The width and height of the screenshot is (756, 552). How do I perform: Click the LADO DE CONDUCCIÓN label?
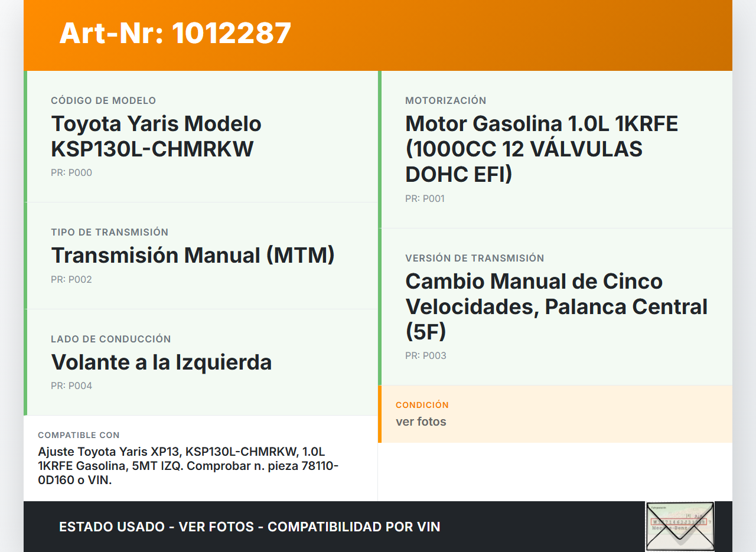click(110, 339)
